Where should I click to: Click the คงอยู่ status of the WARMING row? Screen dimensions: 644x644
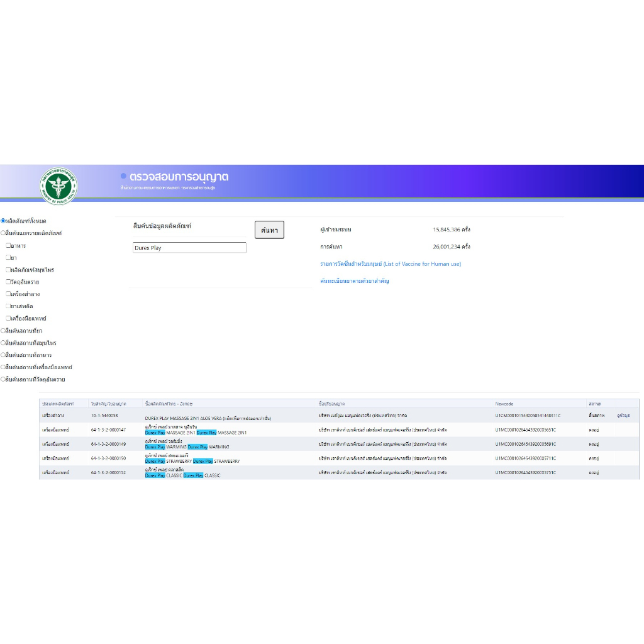594,444
